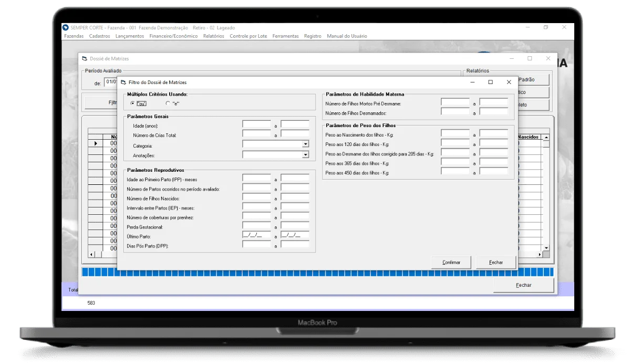Viewport: 631px width, 364px height.
Task: Open the Relatórios menu
Action: click(213, 36)
